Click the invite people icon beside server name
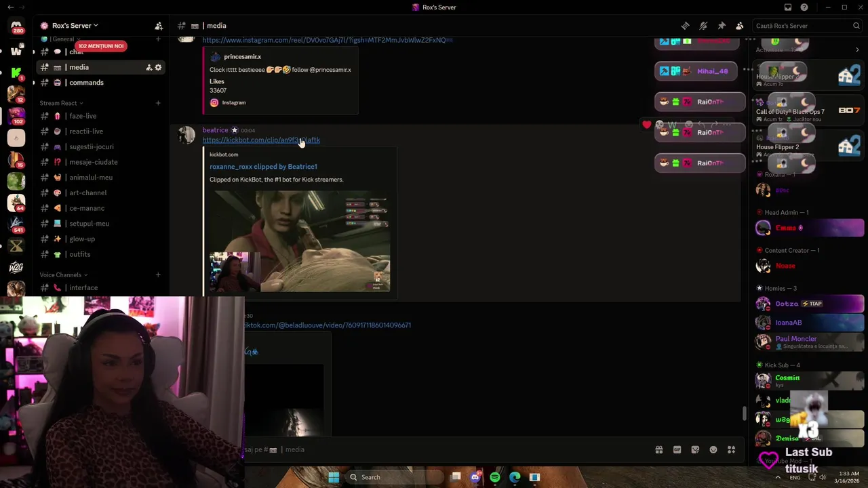 (159, 26)
